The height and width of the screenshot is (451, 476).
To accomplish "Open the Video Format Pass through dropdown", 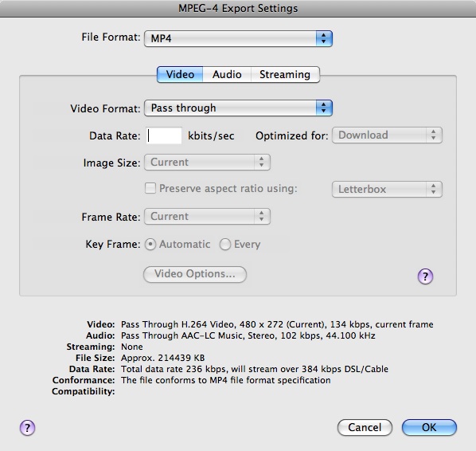I will [238, 108].
